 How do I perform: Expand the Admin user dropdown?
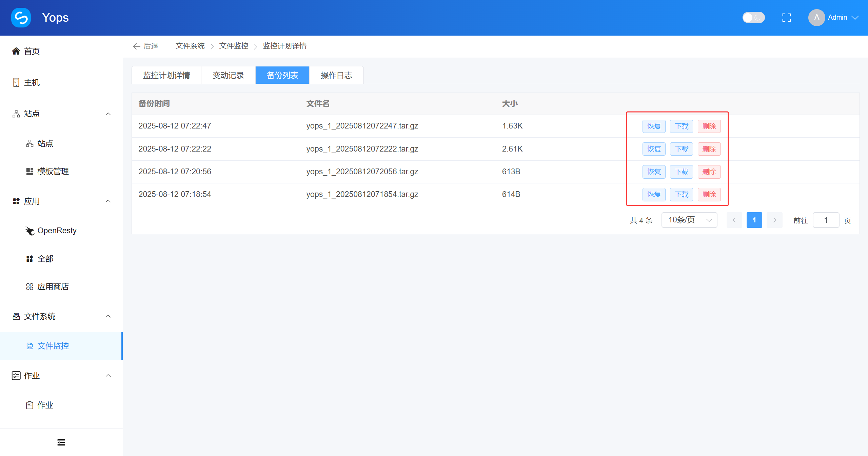(855, 18)
